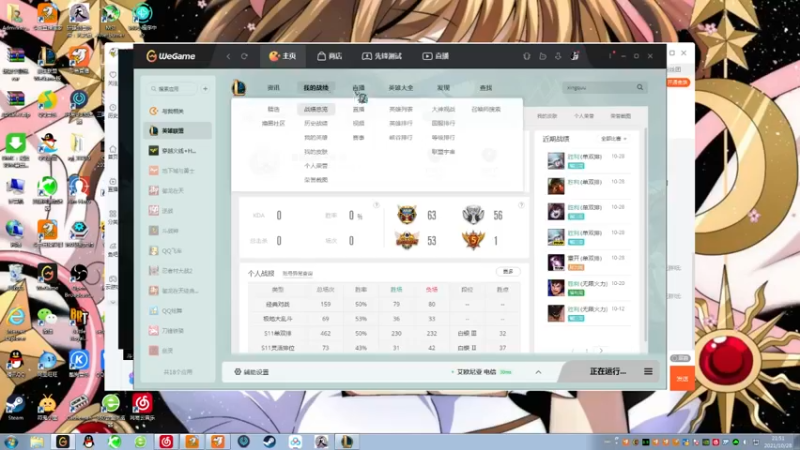
Task: Click the 更多 button in 个人战绩
Action: pos(508,271)
